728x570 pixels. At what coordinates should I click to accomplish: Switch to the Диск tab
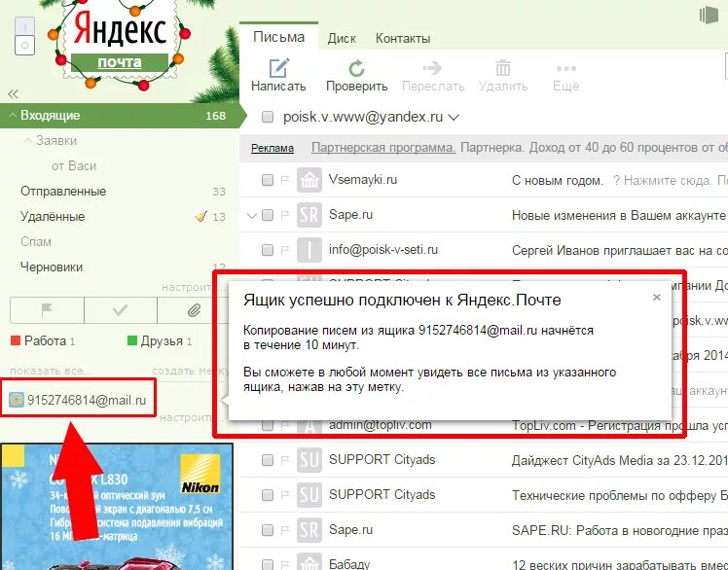(342, 38)
